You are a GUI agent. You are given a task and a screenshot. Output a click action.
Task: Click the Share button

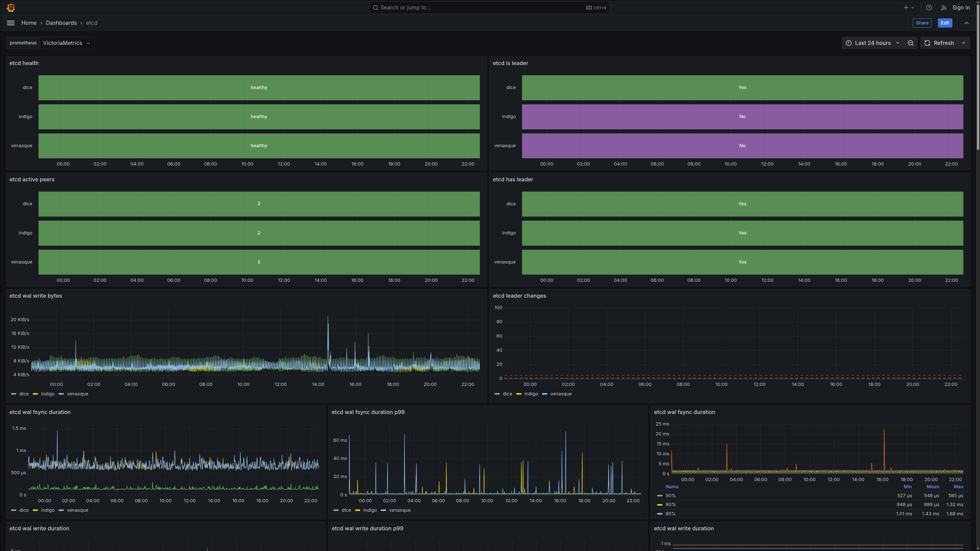click(x=922, y=23)
